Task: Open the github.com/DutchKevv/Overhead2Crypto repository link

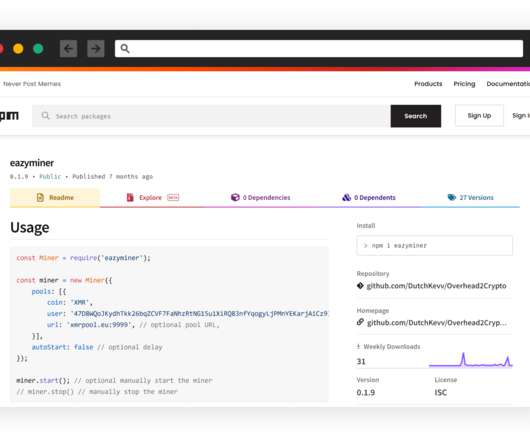Action: click(436, 286)
